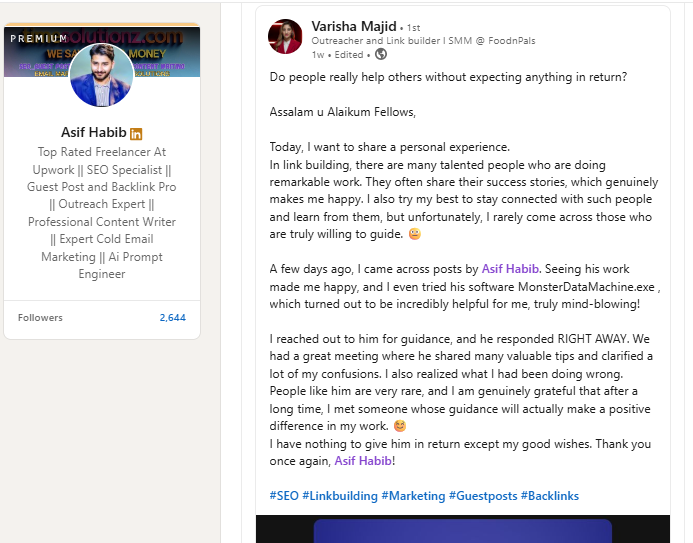Select the #Marketing hashtag
The width and height of the screenshot is (693, 543).
(412, 496)
